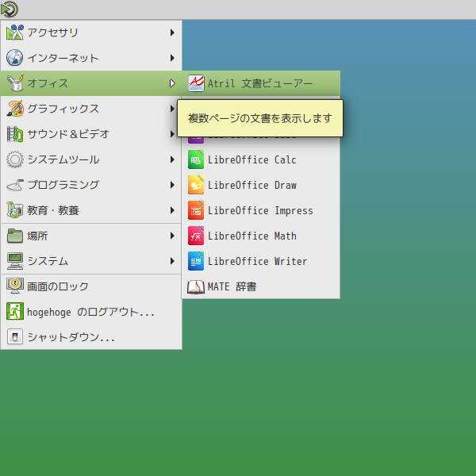Launch LibreOffice Draw from submenu

click(261, 185)
